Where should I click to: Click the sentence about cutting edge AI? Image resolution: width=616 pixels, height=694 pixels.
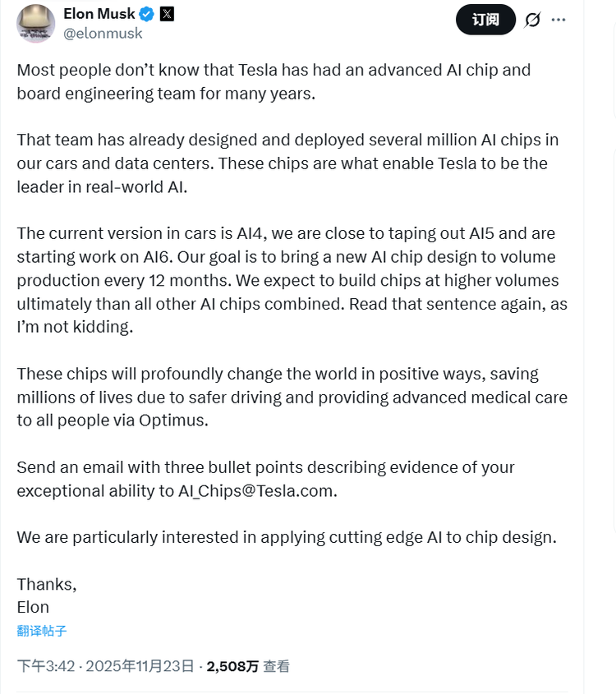pyautogui.click(x=287, y=538)
